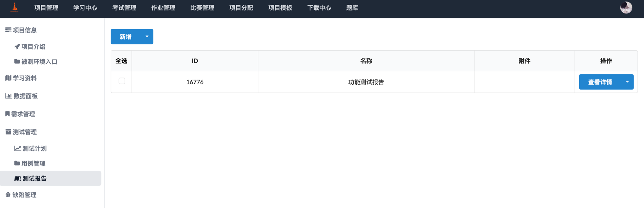Click the line chart icon beside 测试计划
The height and width of the screenshot is (208, 644).
tap(17, 148)
